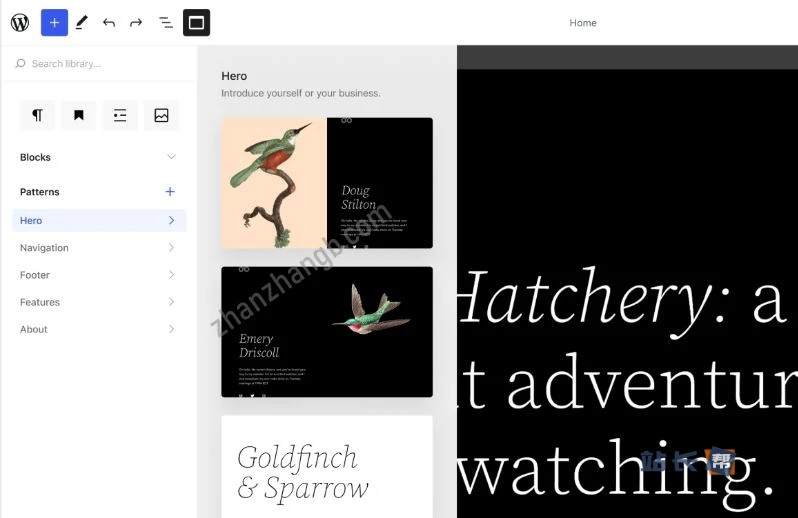
Task: Redo the last change
Action: [136, 22]
